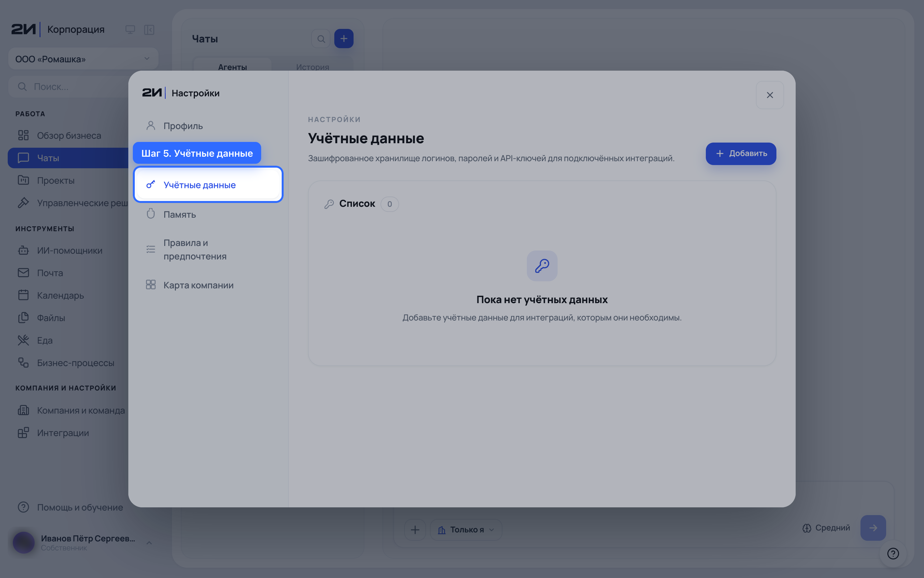Screen dimensions: 924x578
Task: Click the attach plus icon in chat input
Action: [415, 530]
